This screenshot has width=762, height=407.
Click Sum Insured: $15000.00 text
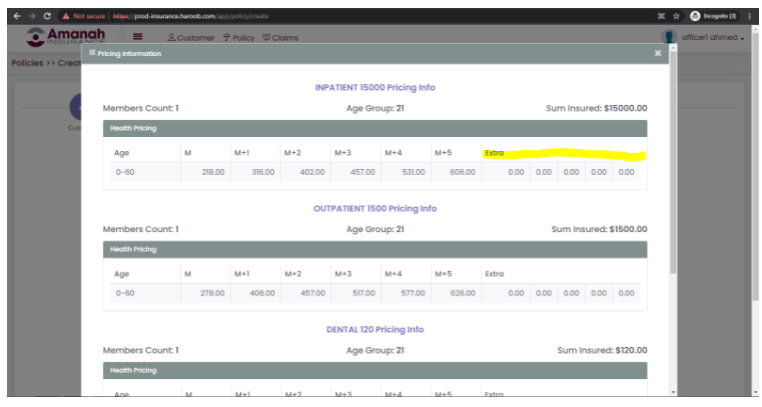[x=596, y=108]
